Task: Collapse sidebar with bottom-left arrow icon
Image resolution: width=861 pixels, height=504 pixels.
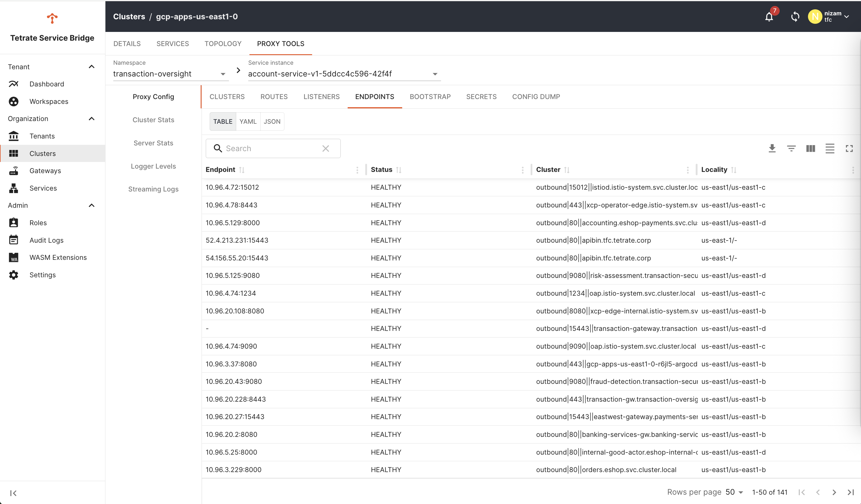Action: pyautogui.click(x=13, y=493)
